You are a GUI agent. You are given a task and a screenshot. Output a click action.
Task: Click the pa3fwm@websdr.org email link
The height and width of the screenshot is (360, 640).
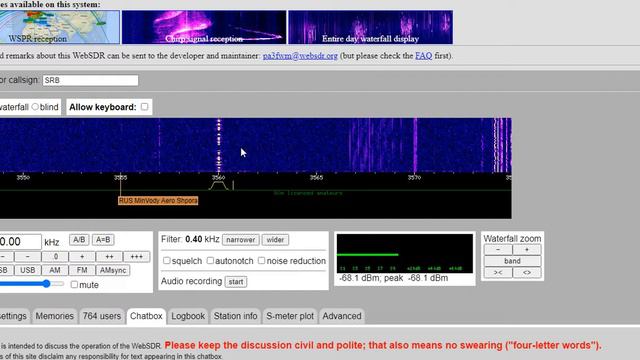coord(300,56)
